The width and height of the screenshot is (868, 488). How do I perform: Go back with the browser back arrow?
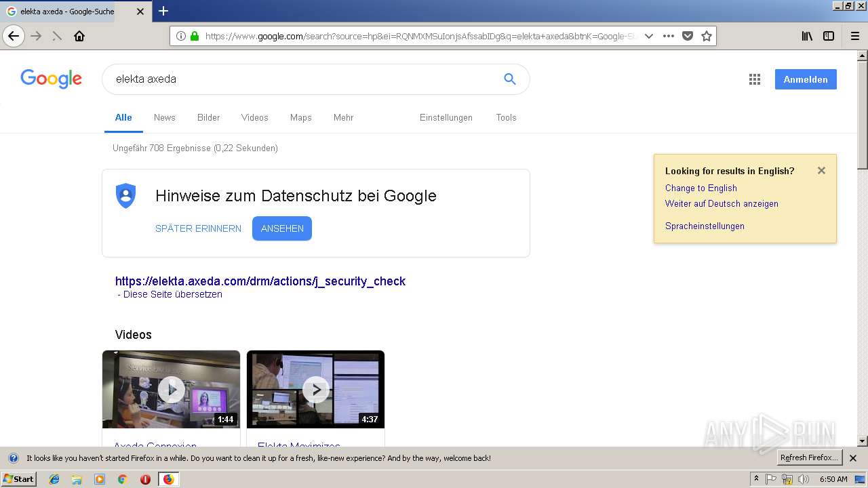14,36
